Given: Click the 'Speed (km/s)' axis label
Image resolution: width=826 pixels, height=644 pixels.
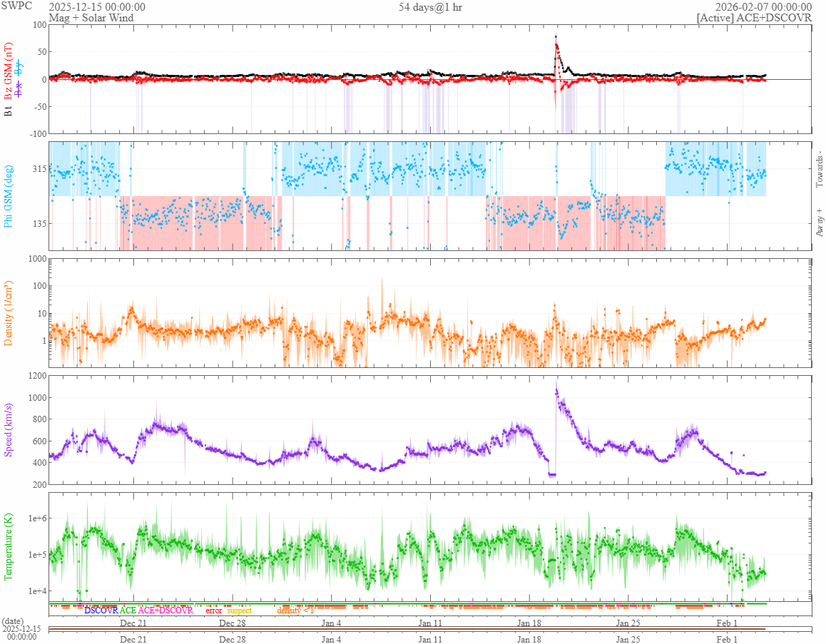Looking at the screenshot, I should tap(8, 430).
